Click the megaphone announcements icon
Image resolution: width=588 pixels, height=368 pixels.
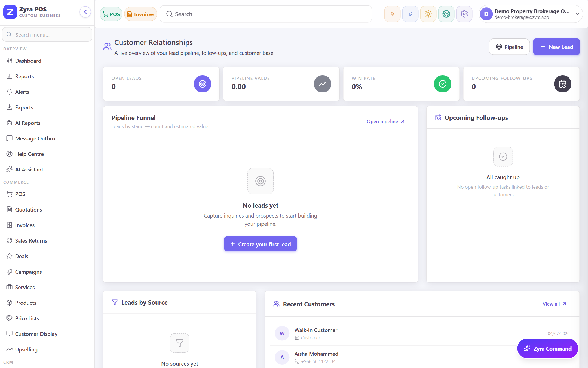[410, 14]
